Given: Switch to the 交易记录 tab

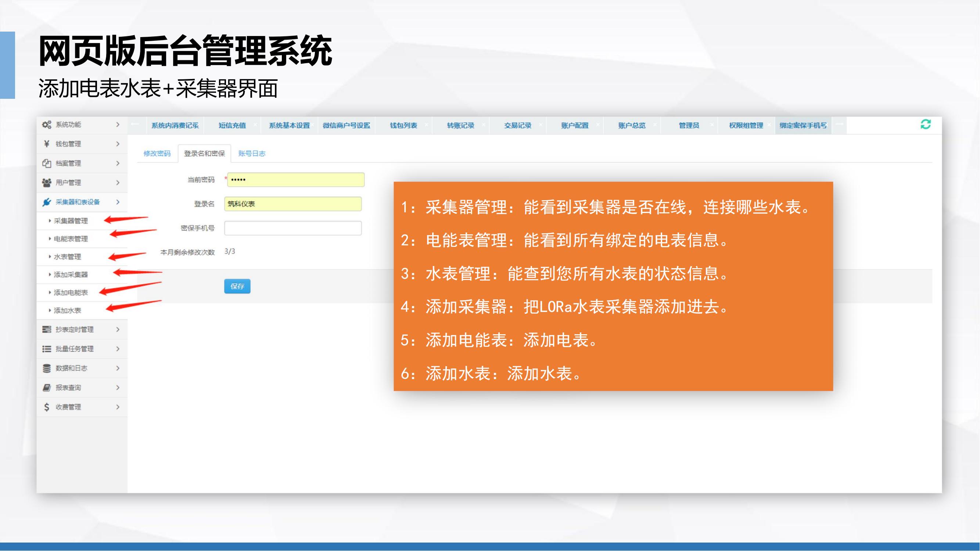Looking at the screenshot, I should 518,126.
